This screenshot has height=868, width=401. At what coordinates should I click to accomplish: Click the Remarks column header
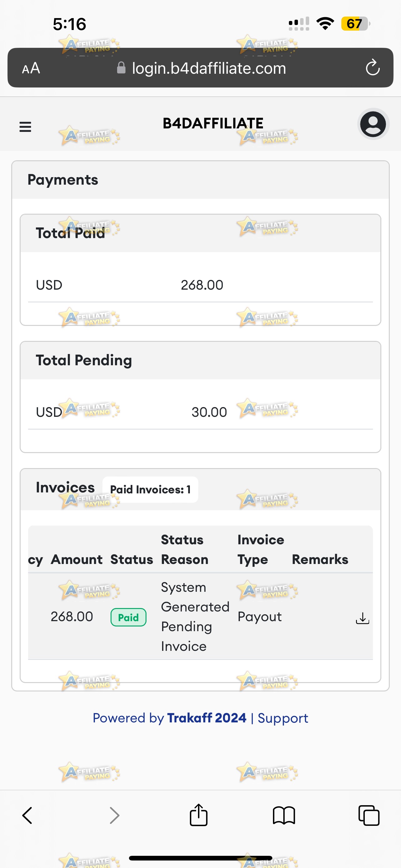point(320,559)
